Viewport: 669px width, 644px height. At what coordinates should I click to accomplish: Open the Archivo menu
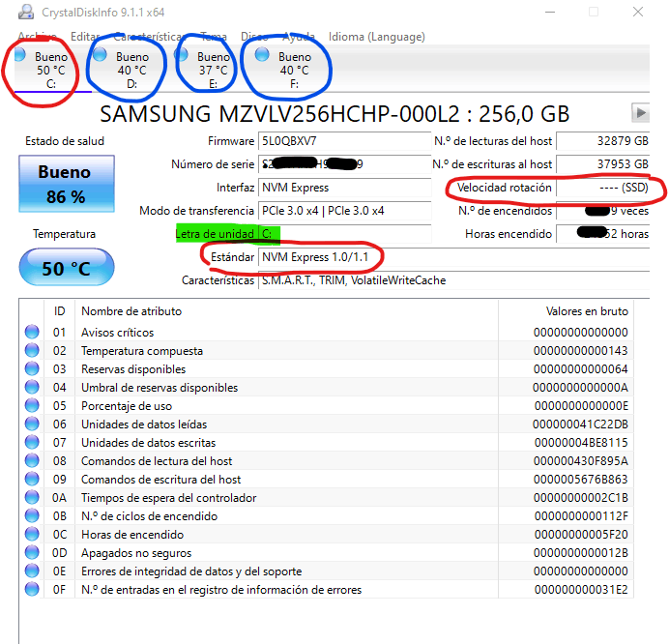(x=37, y=37)
